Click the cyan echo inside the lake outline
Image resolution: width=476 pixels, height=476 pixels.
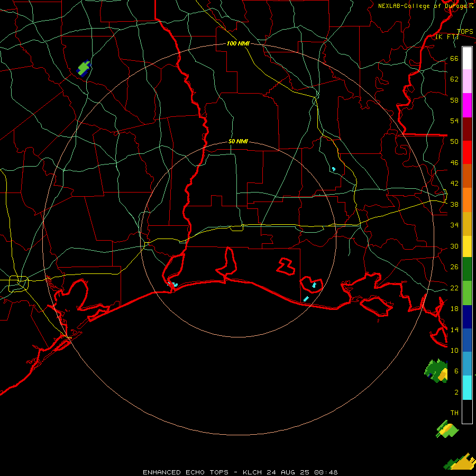(x=314, y=285)
